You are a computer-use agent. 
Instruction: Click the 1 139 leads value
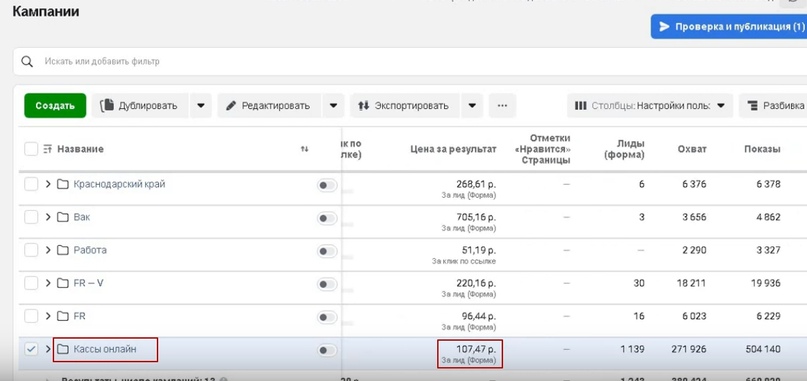[633, 349]
